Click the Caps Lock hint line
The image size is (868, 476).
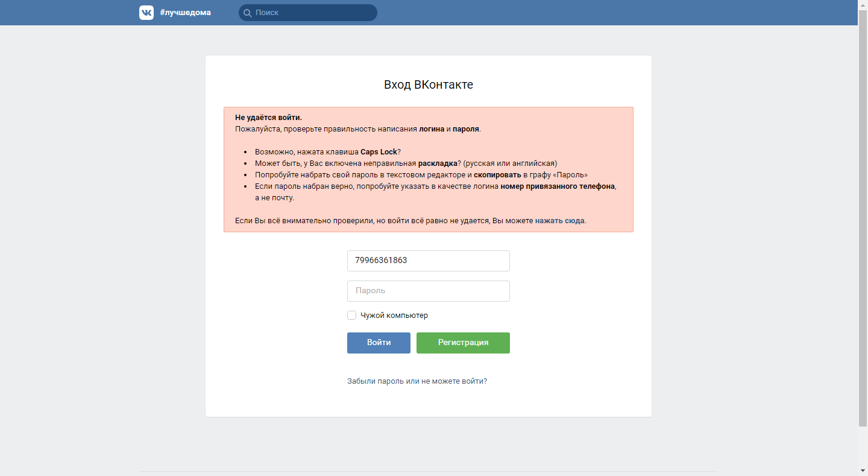[328, 152]
